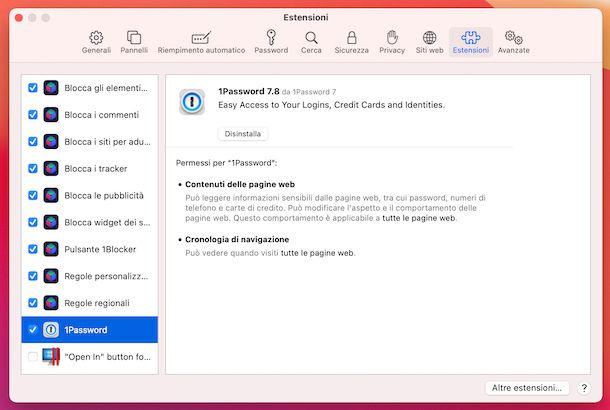Click the 1Blocker icon beside Pulsante 1Blocker
The height and width of the screenshot is (410, 610).
51,249
